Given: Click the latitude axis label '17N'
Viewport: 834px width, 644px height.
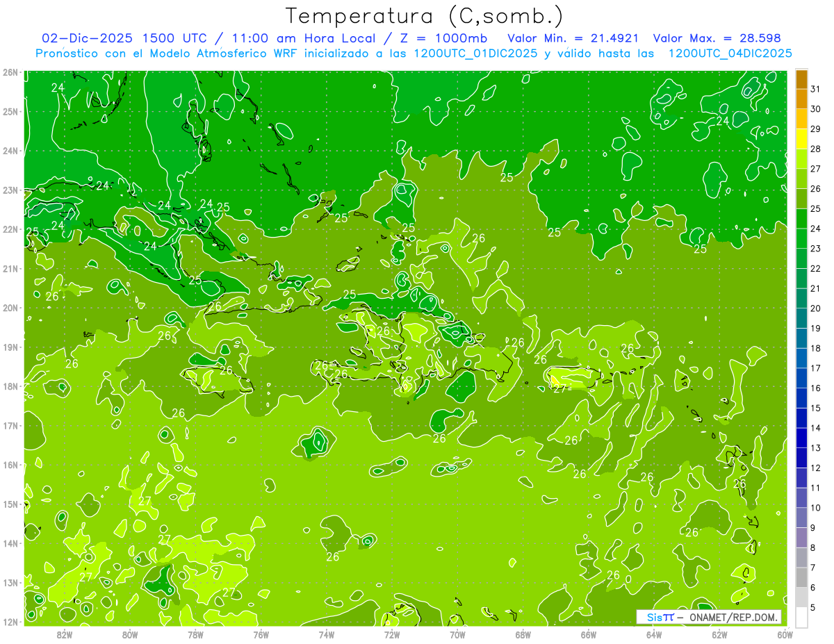Looking at the screenshot, I should pyautogui.click(x=10, y=426).
